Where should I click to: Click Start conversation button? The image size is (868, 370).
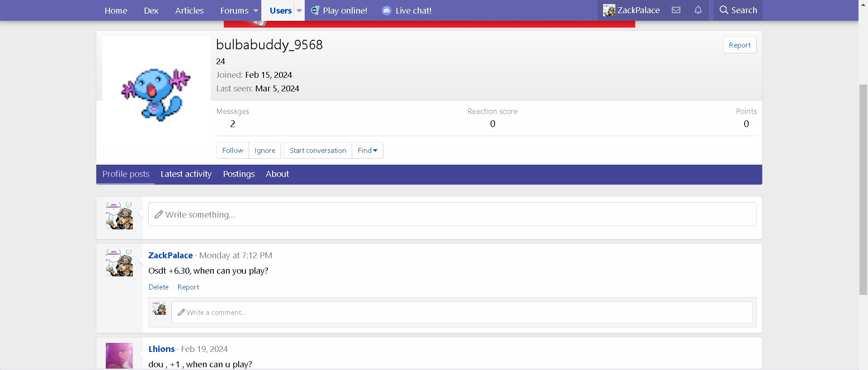pyautogui.click(x=318, y=150)
